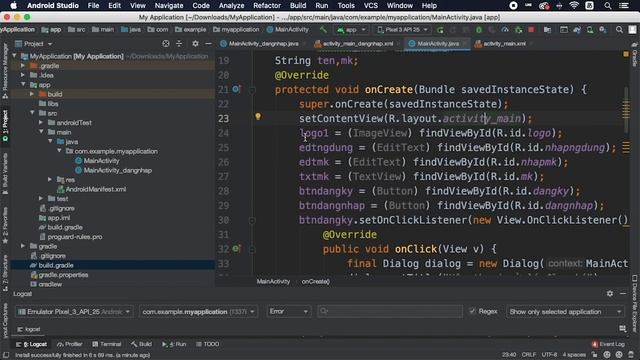
Task: Collapse the app module node
Action: [23, 84]
